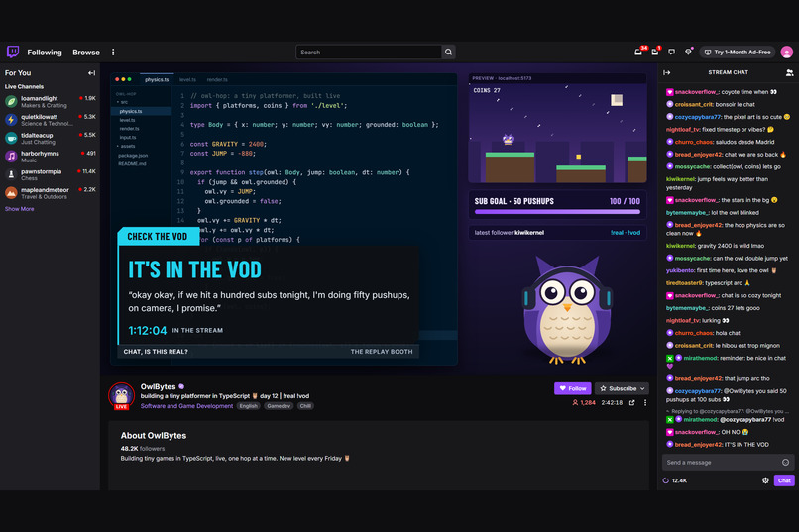799x532 pixels.
Task: Toggle Follow for OwlBytes
Action: [x=573, y=388]
